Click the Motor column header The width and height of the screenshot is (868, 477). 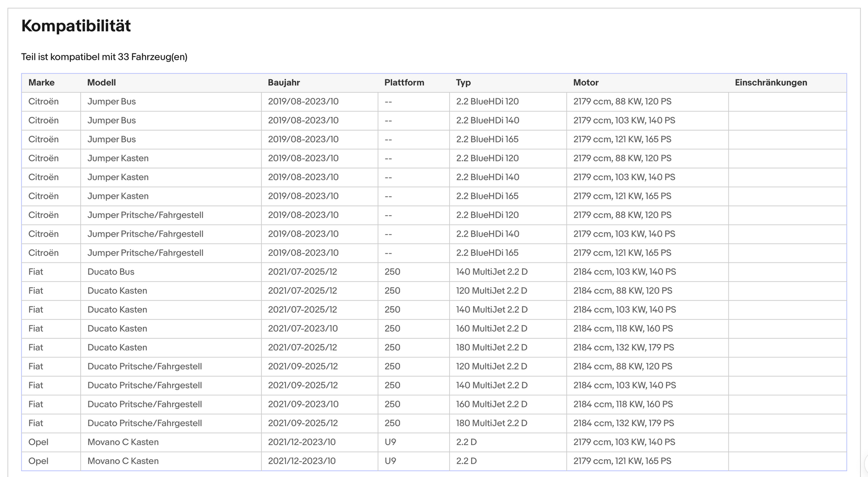coord(586,82)
